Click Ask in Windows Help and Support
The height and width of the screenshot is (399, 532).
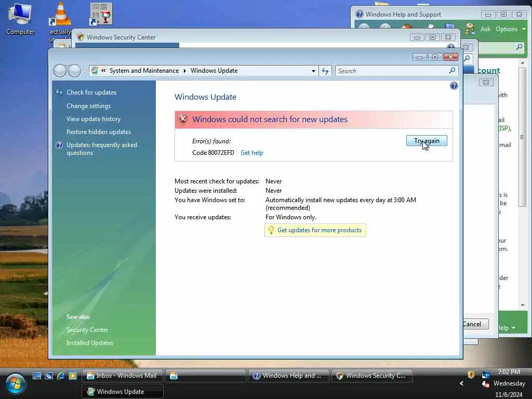pos(485,29)
